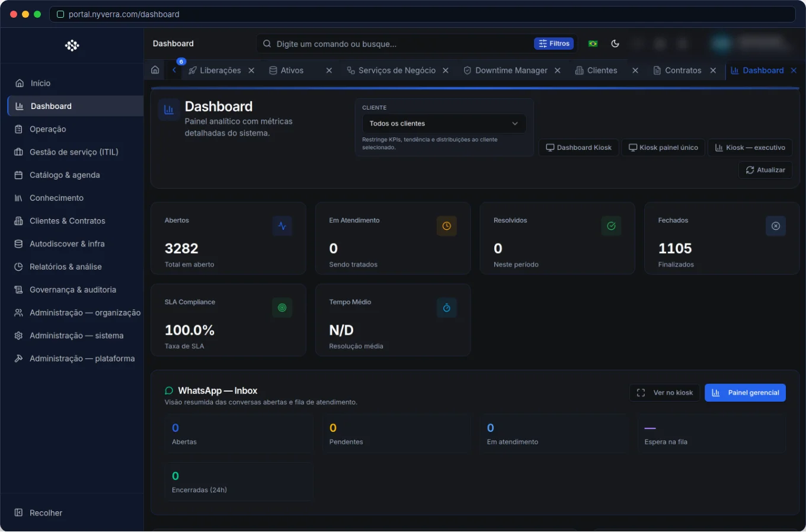Screen dimensions: 806x532
Task: Open the Painel gerencial button
Action: [x=745, y=393]
